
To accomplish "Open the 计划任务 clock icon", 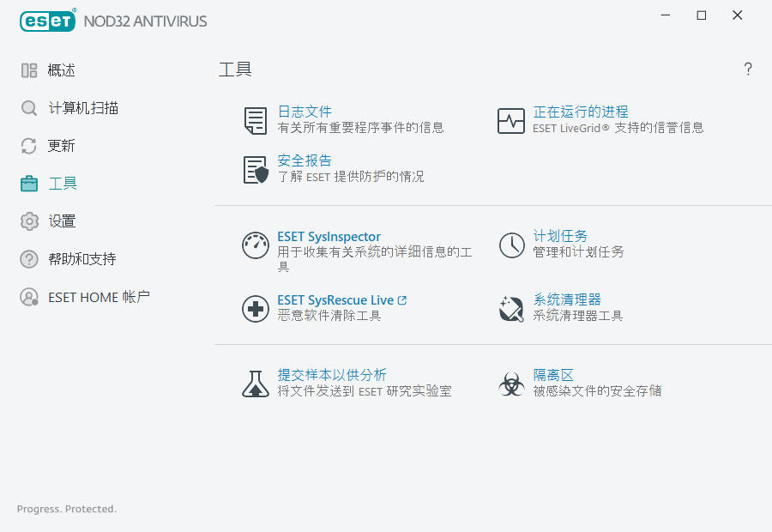I will 510,245.
